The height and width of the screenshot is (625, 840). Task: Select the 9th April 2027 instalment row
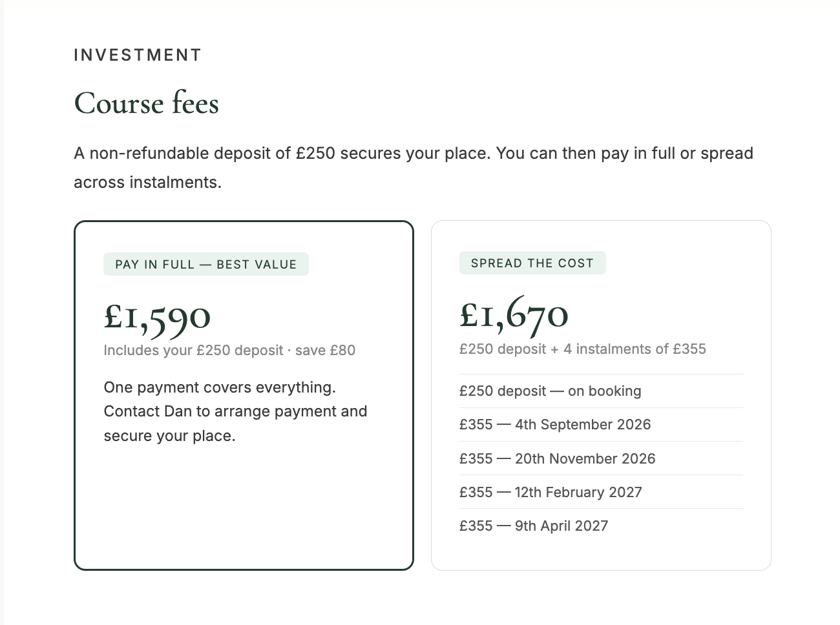pyautogui.click(x=601, y=526)
